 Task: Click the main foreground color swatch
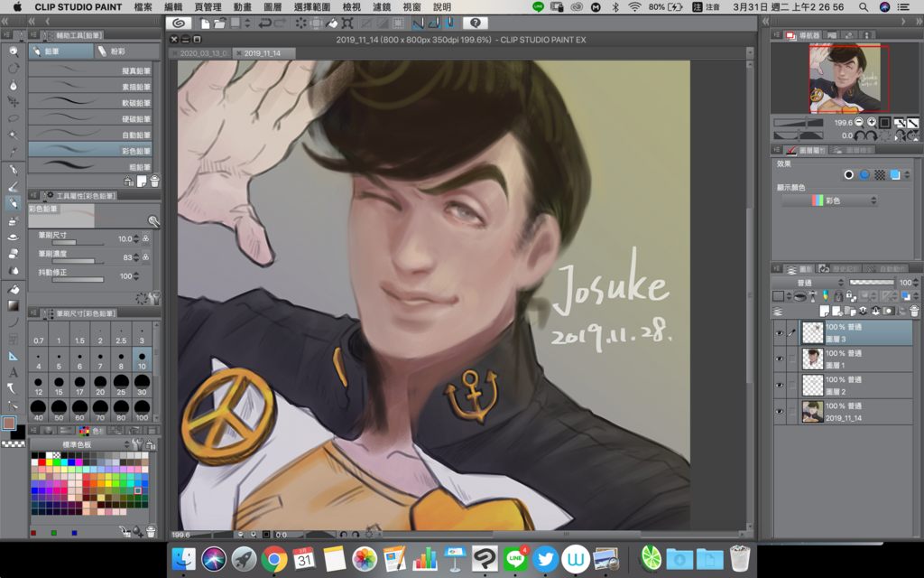(x=9, y=423)
